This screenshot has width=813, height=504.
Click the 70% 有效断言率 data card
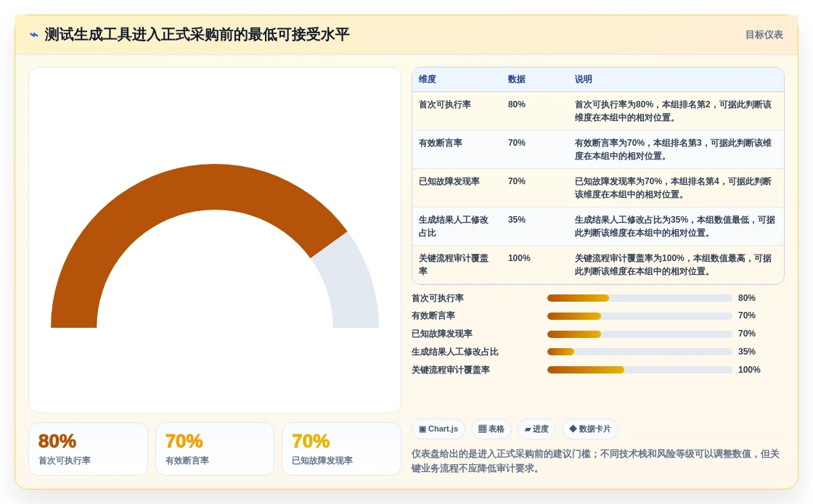click(x=215, y=449)
